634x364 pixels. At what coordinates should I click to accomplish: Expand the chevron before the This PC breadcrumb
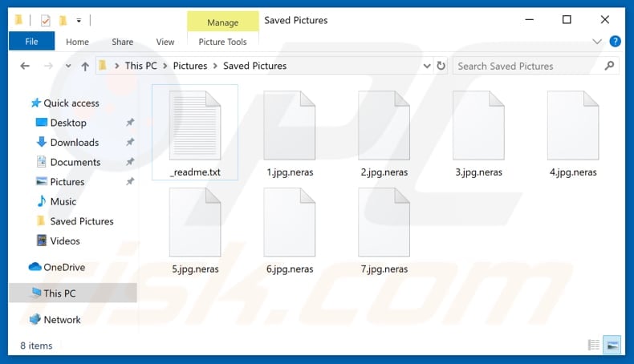(117, 67)
